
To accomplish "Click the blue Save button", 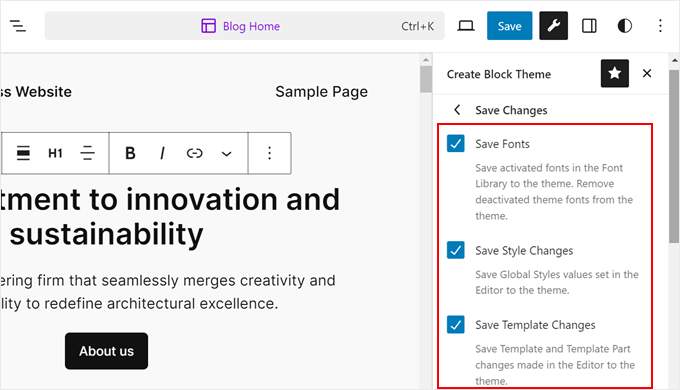I will click(x=510, y=26).
